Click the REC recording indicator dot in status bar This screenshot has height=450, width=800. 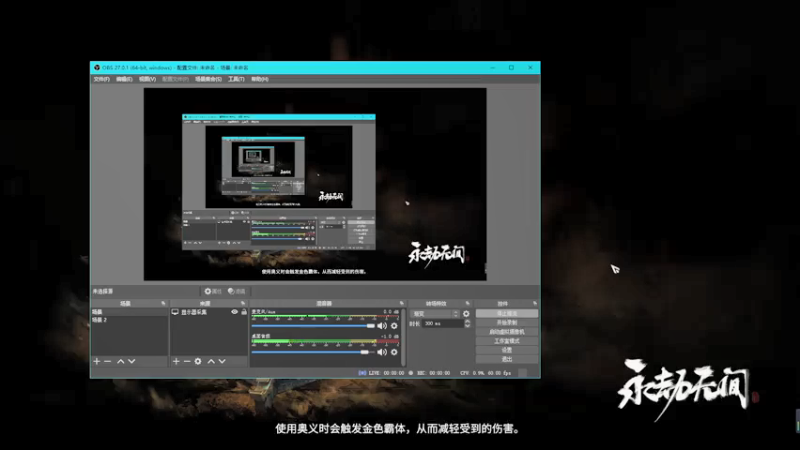411,373
